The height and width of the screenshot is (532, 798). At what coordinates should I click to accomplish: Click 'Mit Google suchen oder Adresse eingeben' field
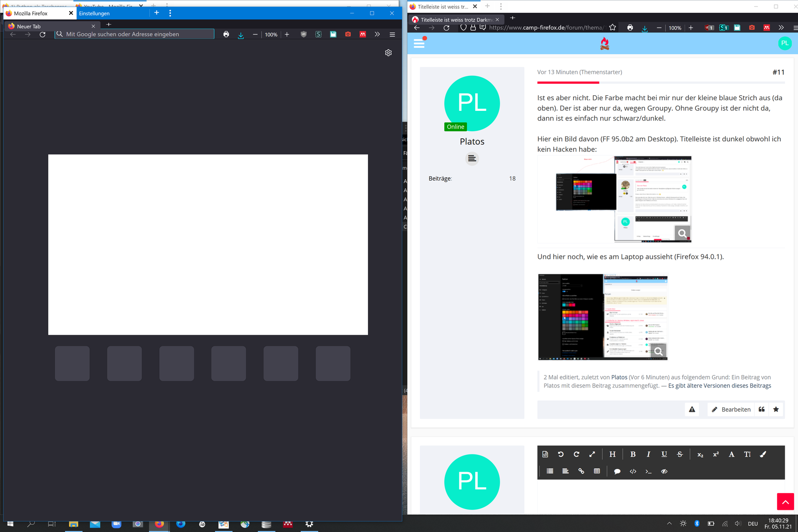[134, 34]
